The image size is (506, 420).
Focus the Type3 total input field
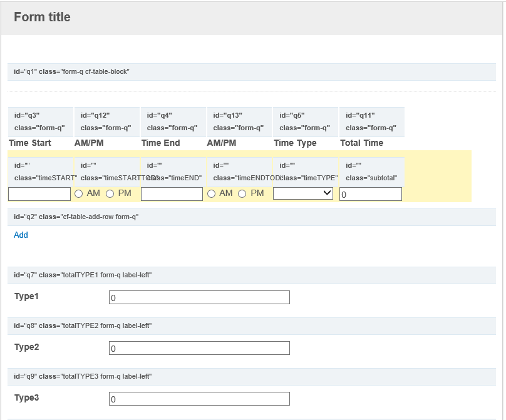coord(199,399)
